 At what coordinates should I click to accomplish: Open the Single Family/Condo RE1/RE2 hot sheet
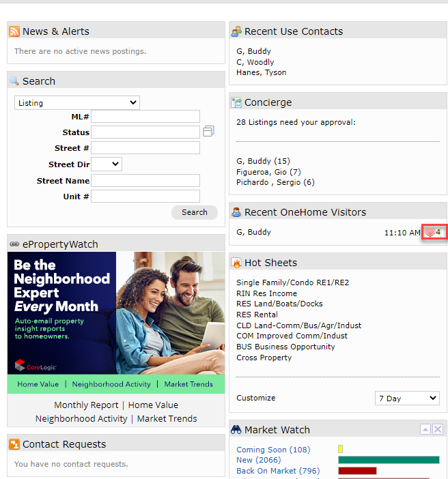(292, 282)
